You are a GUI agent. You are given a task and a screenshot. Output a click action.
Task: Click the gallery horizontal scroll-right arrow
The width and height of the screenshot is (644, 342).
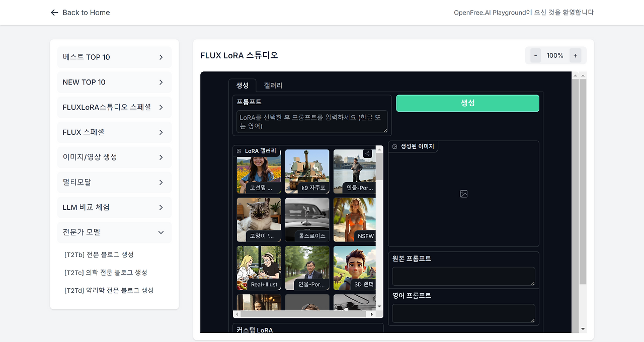372,314
